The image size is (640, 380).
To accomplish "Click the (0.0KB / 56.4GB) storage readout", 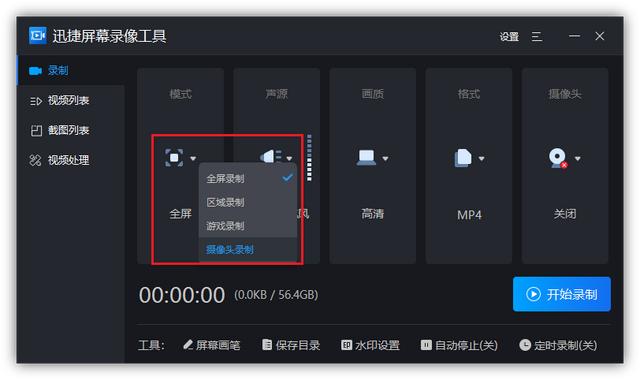I will (276, 295).
